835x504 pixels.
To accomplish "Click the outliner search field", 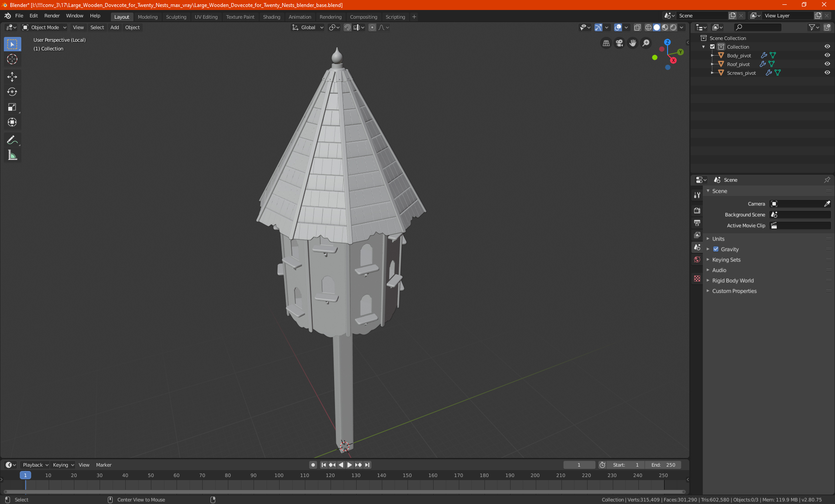I will point(757,27).
